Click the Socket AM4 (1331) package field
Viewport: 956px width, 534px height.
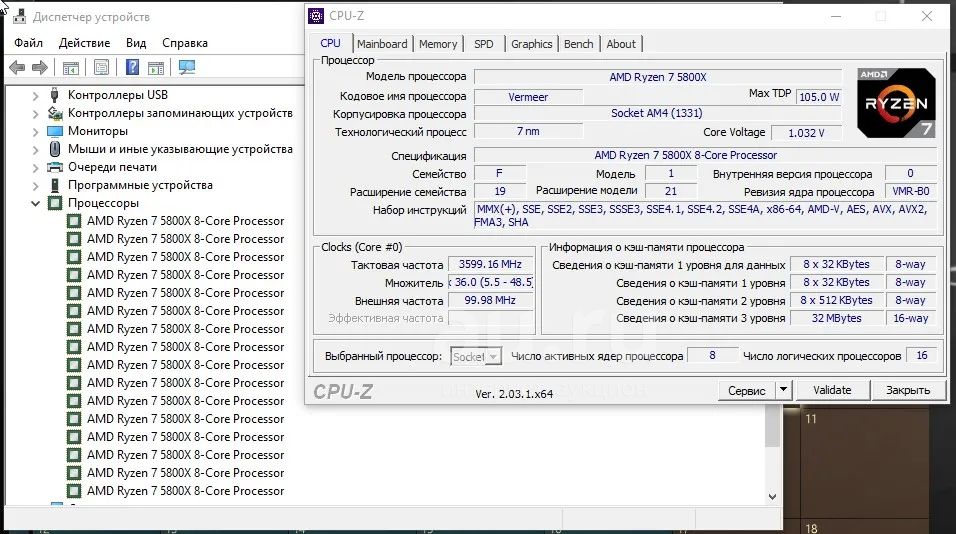coord(658,113)
